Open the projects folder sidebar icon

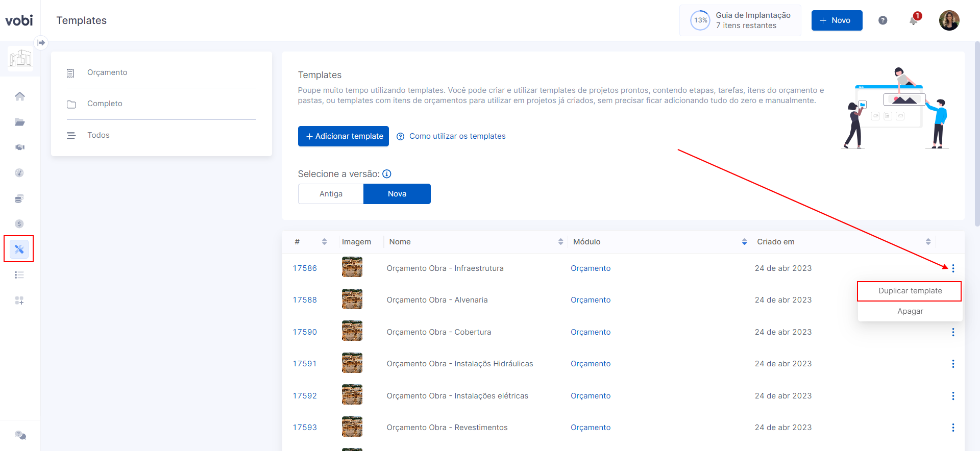(x=20, y=122)
